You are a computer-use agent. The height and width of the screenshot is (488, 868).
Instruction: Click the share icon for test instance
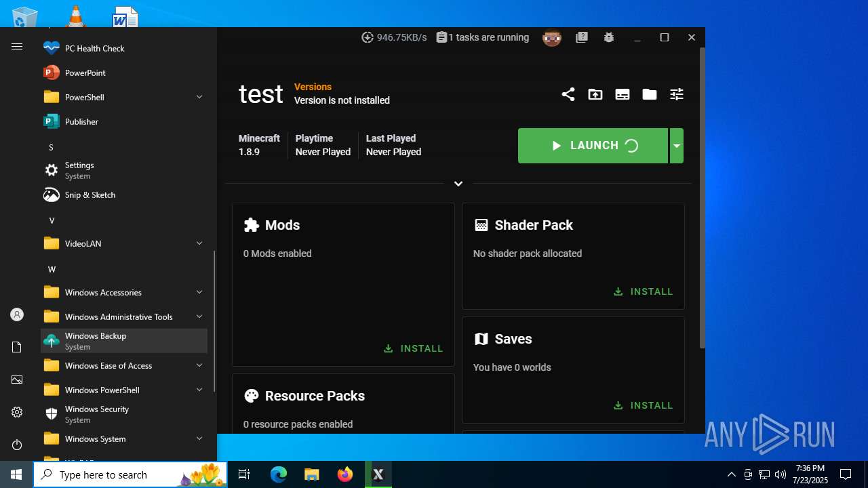click(568, 94)
